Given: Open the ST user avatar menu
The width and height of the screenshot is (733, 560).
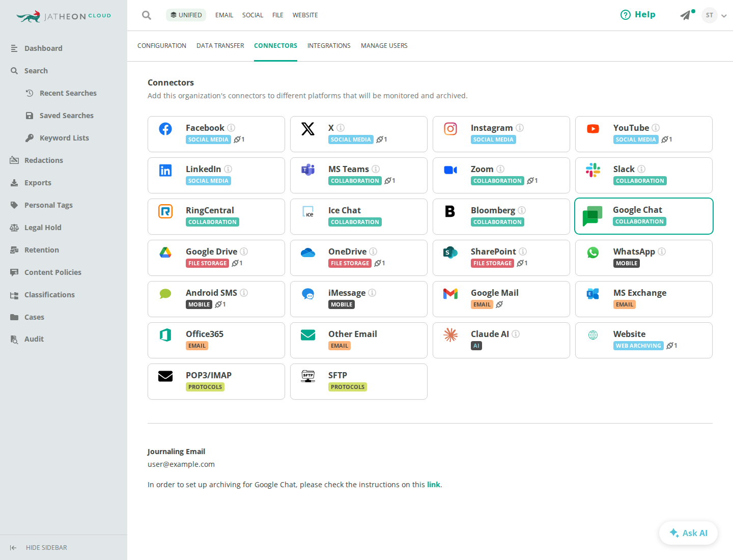Looking at the screenshot, I should (x=710, y=15).
